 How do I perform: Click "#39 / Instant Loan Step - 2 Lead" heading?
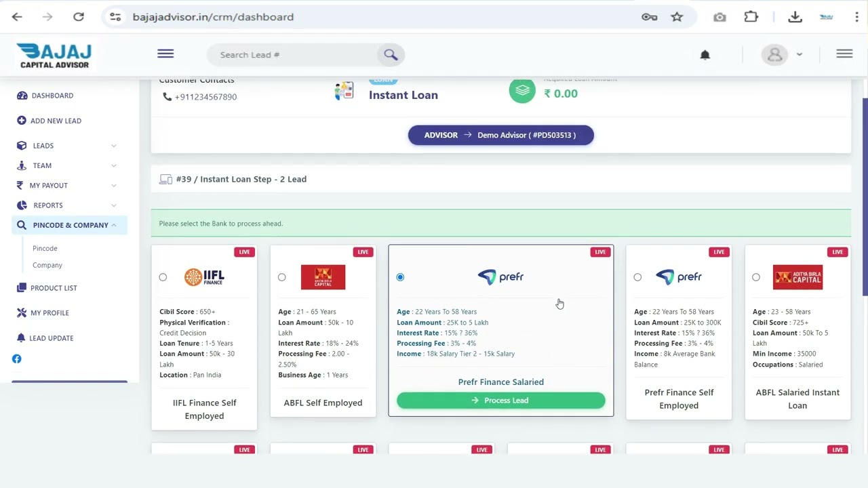coord(241,180)
